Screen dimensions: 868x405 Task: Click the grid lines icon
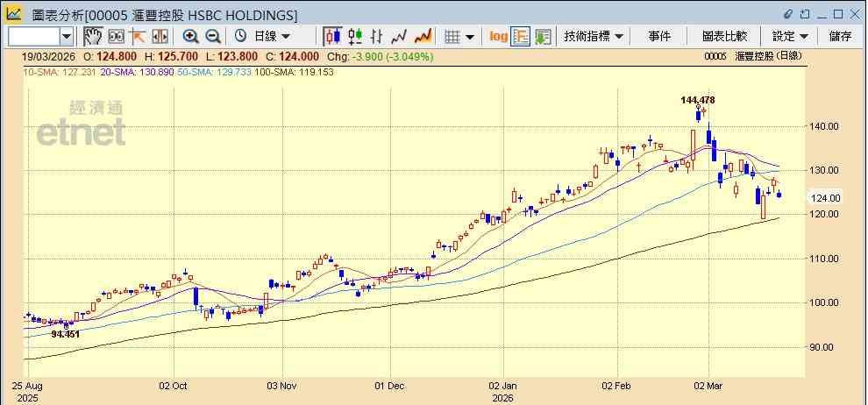click(452, 37)
